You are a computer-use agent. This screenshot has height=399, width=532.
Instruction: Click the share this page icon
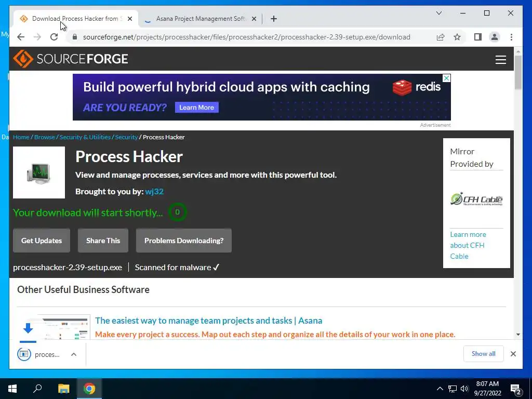coord(441,37)
